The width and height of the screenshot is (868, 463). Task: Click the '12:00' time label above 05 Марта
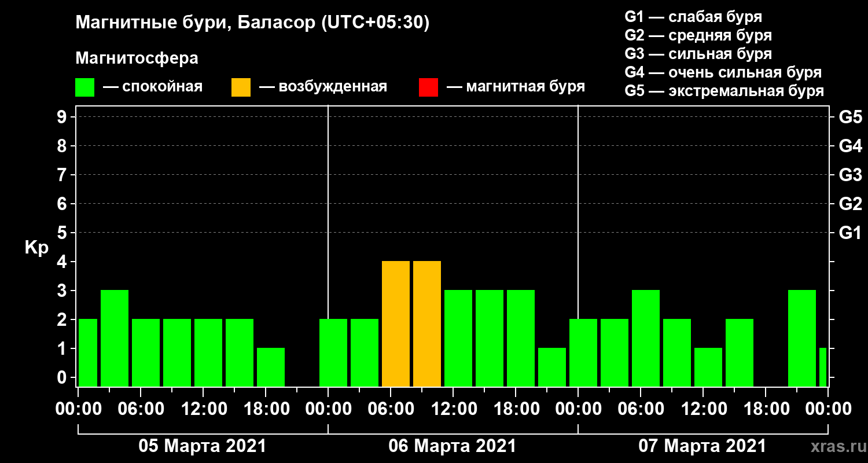pos(203,409)
